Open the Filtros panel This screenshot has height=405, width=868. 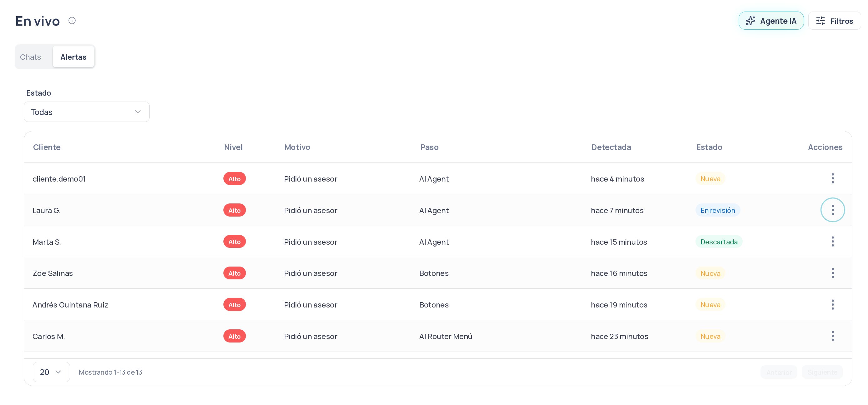pos(834,21)
